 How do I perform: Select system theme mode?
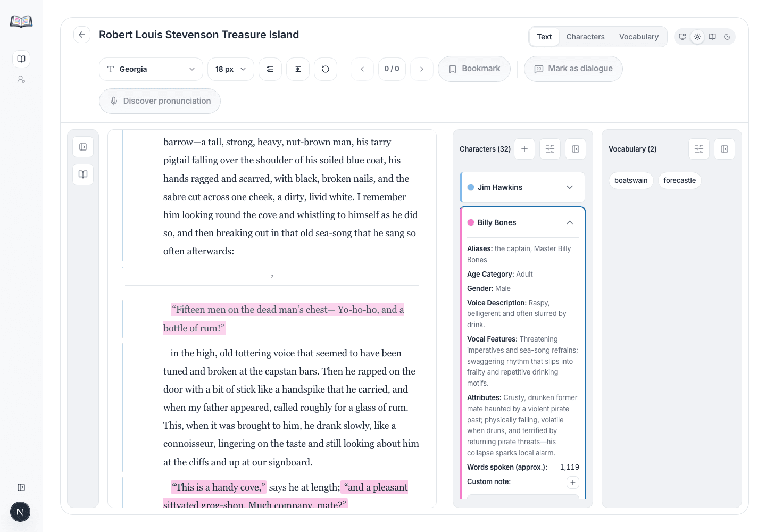[x=682, y=37]
